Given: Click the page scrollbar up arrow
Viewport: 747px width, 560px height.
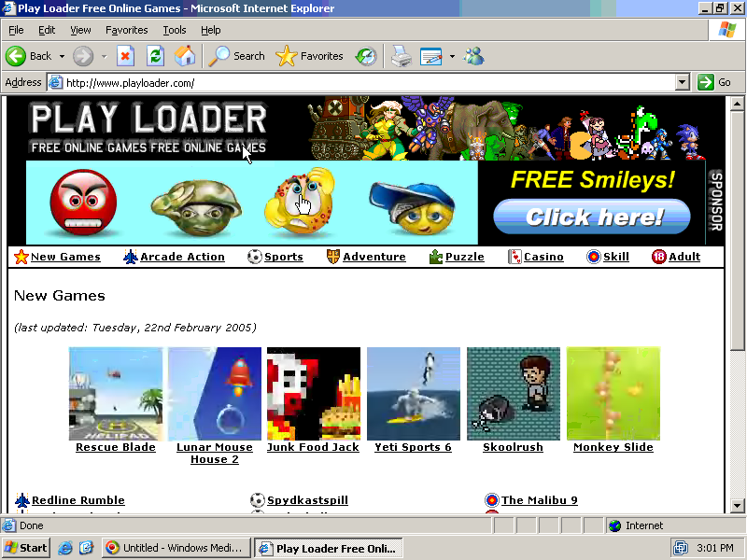Looking at the screenshot, I should click(737, 104).
